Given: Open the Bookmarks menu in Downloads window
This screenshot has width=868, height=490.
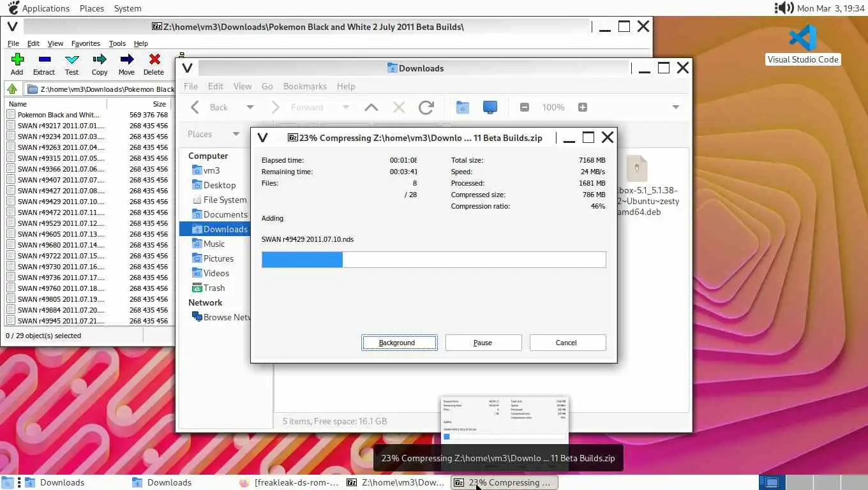Looking at the screenshot, I should coord(305,86).
